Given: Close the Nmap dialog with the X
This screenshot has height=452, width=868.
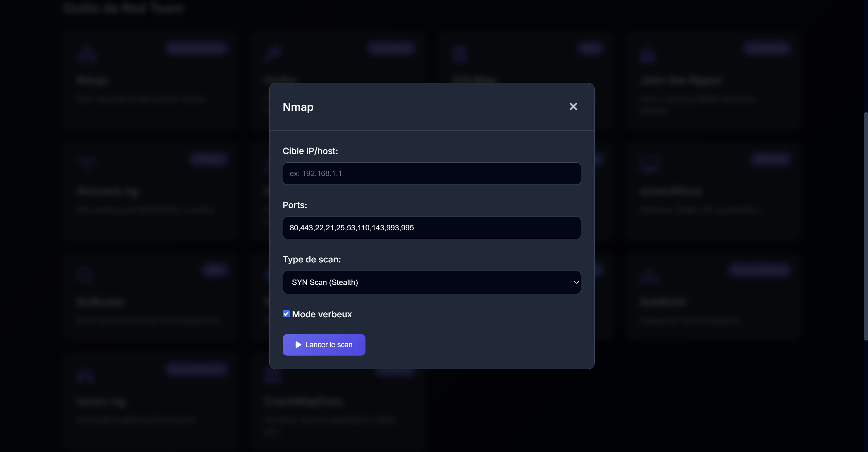Looking at the screenshot, I should [x=573, y=106].
